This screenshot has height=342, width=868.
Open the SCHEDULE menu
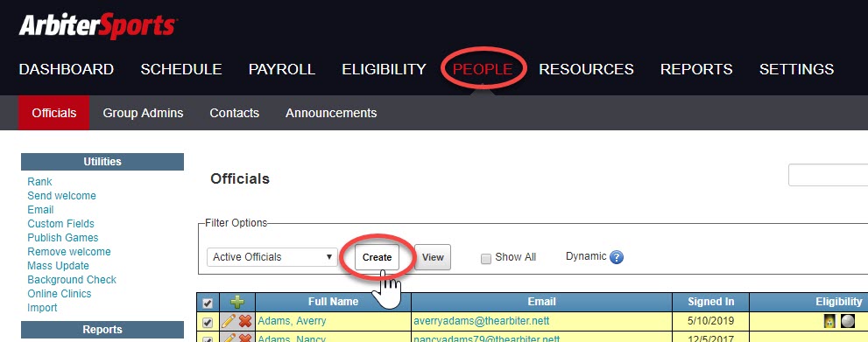coord(181,69)
